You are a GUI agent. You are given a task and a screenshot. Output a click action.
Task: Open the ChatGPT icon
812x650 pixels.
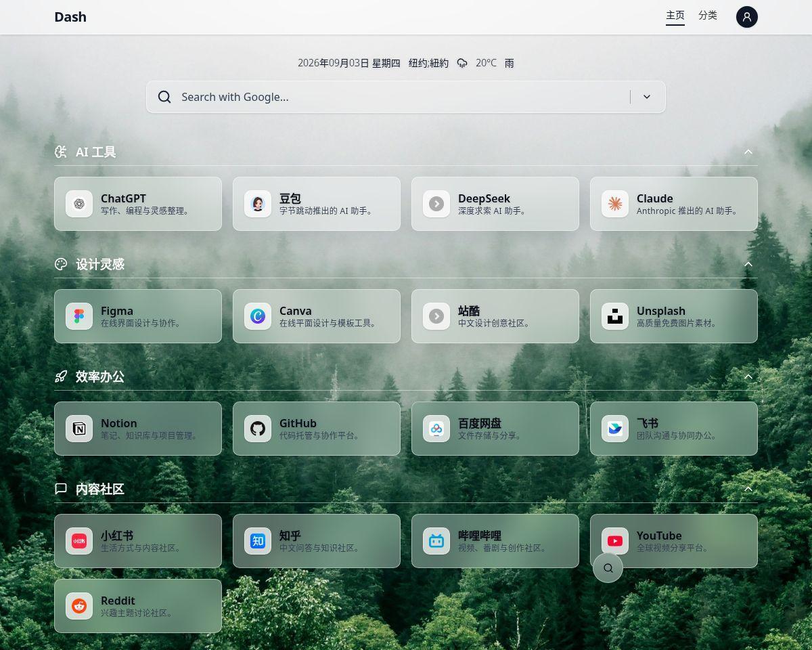(79, 204)
